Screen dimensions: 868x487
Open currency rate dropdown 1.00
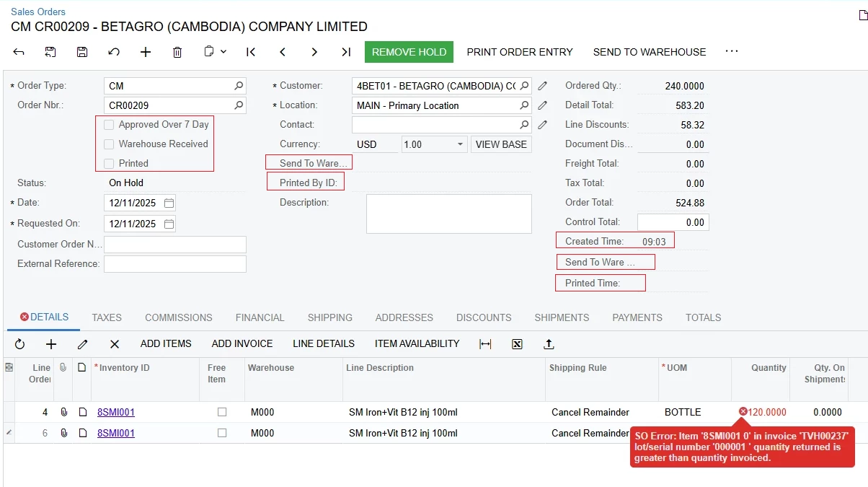pos(461,144)
